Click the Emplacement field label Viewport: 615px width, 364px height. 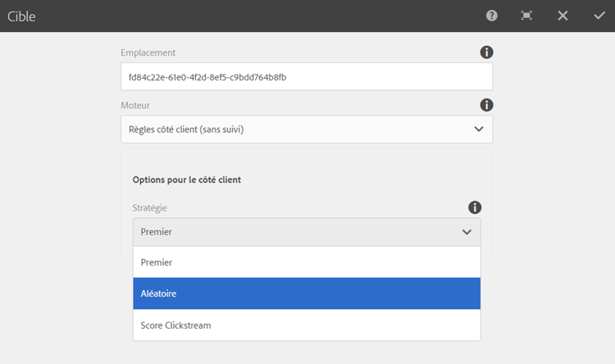click(148, 52)
